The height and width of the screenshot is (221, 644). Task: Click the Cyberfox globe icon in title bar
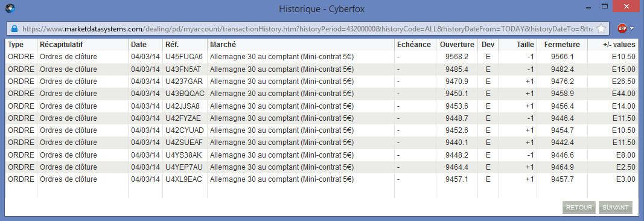click(x=8, y=8)
